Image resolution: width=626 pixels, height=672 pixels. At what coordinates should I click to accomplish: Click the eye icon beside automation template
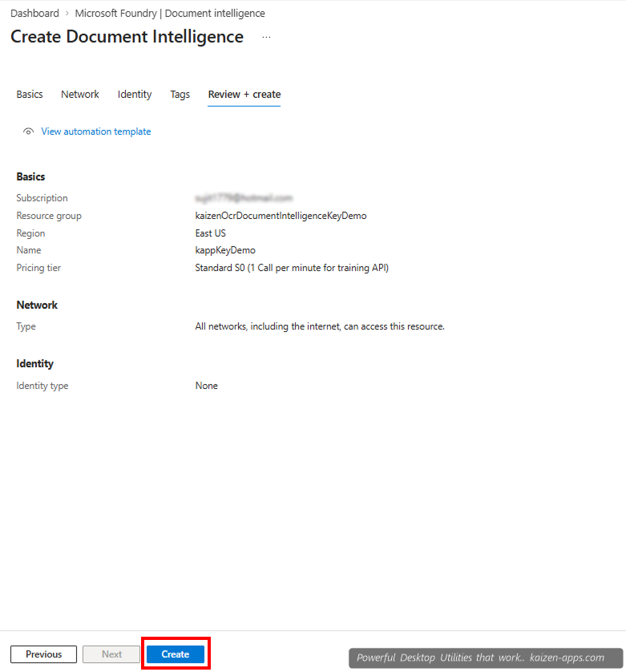(x=28, y=132)
